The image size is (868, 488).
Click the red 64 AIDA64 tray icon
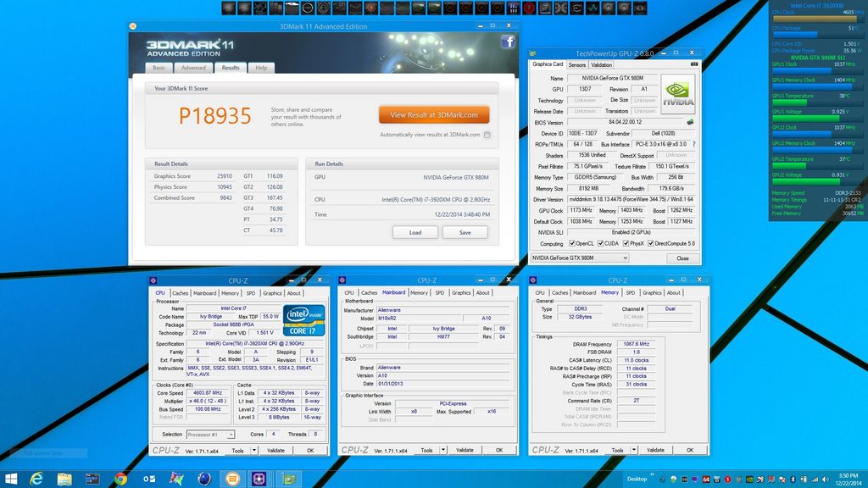click(x=706, y=480)
